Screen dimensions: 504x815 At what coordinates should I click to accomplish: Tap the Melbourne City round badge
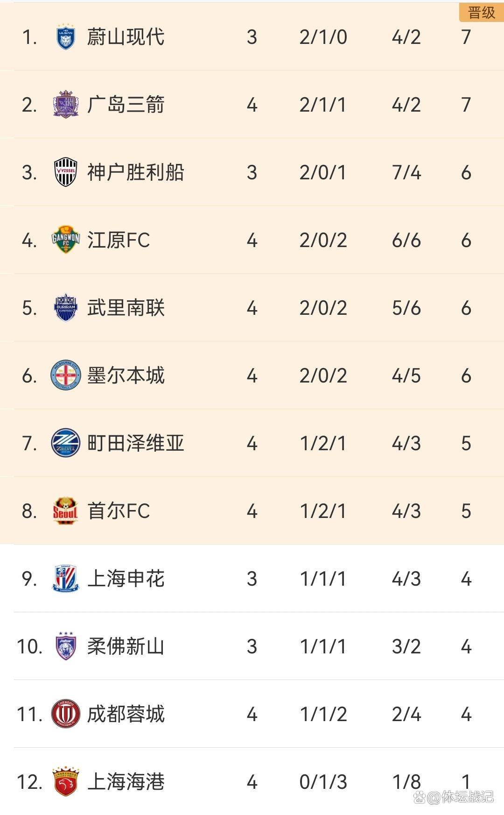click(65, 376)
